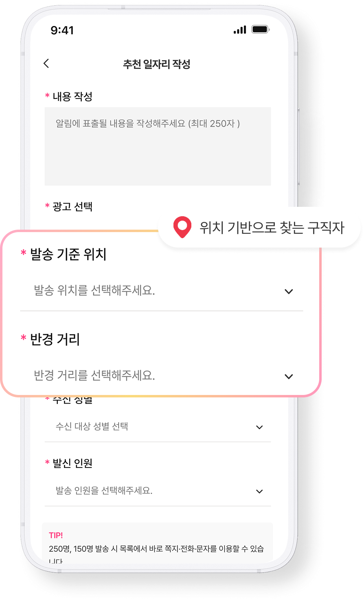Click the chevron beside 수신 대상 성별 field
364x601 pixels.
(259, 427)
